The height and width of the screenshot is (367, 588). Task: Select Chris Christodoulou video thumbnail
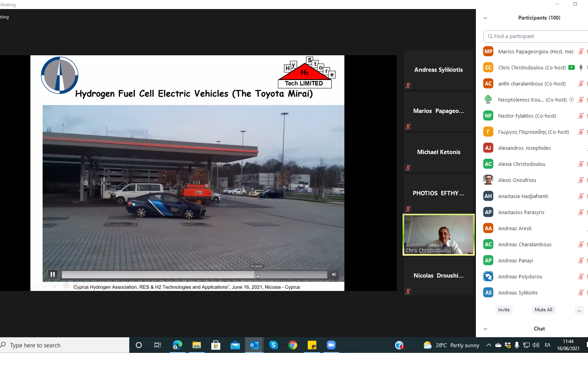439,234
